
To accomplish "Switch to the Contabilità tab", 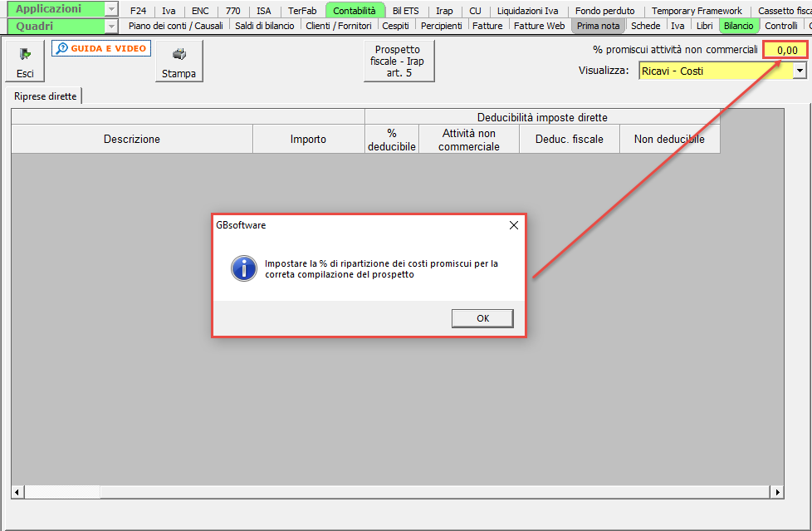I will 355,11.
